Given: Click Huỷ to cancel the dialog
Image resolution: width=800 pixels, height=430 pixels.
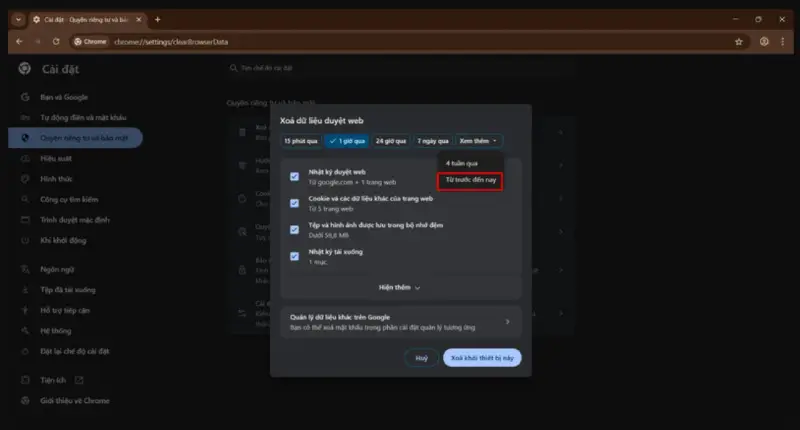Looking at the screenshot, I should pos(421,358).
